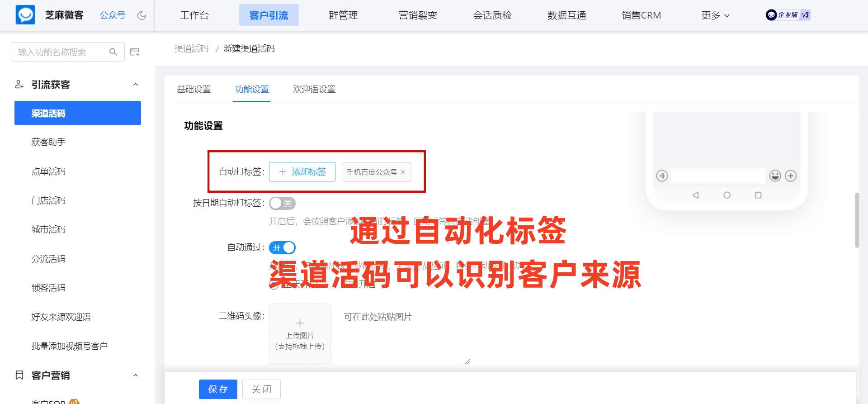Click the voice icon in phone preview
868x404 pixels.
point(662,176)
